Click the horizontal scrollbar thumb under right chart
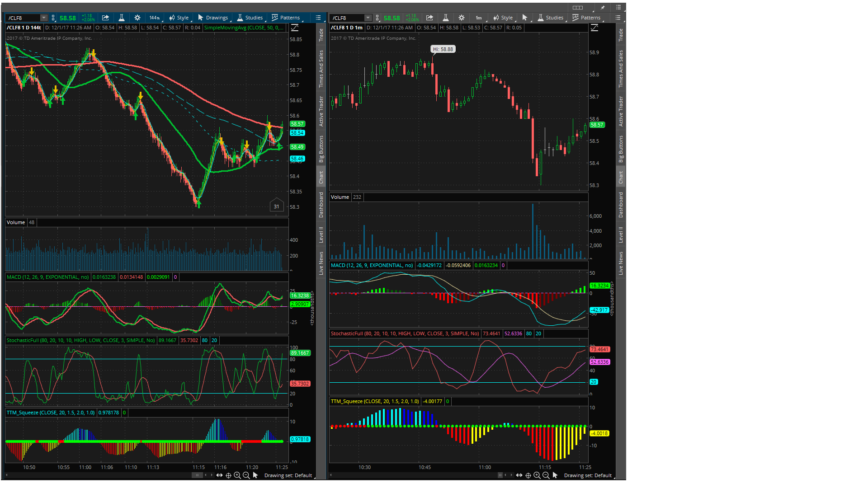Viewport: 868px width, 488px height. (500, 475)
